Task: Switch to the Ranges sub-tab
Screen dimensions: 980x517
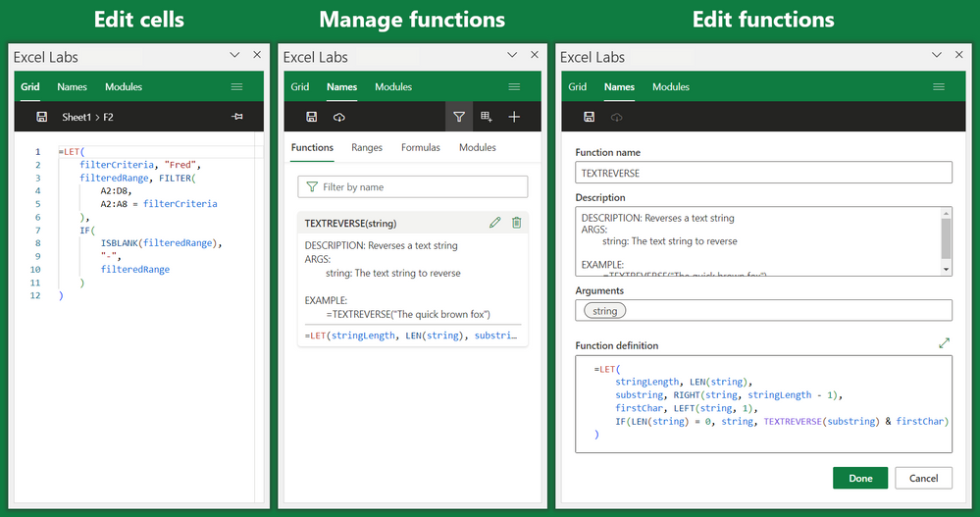Action: click(367, 147)
